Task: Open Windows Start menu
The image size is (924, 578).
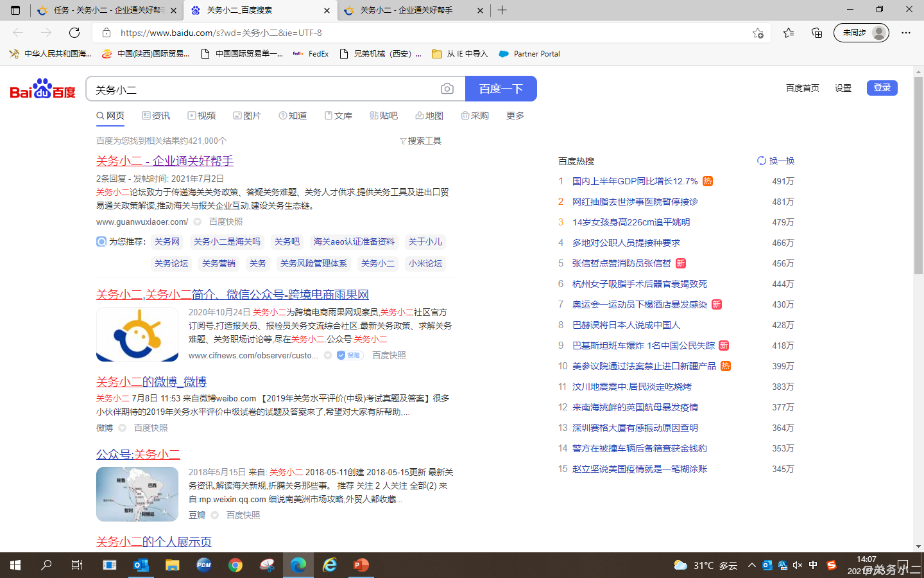Action: (15, 565)
